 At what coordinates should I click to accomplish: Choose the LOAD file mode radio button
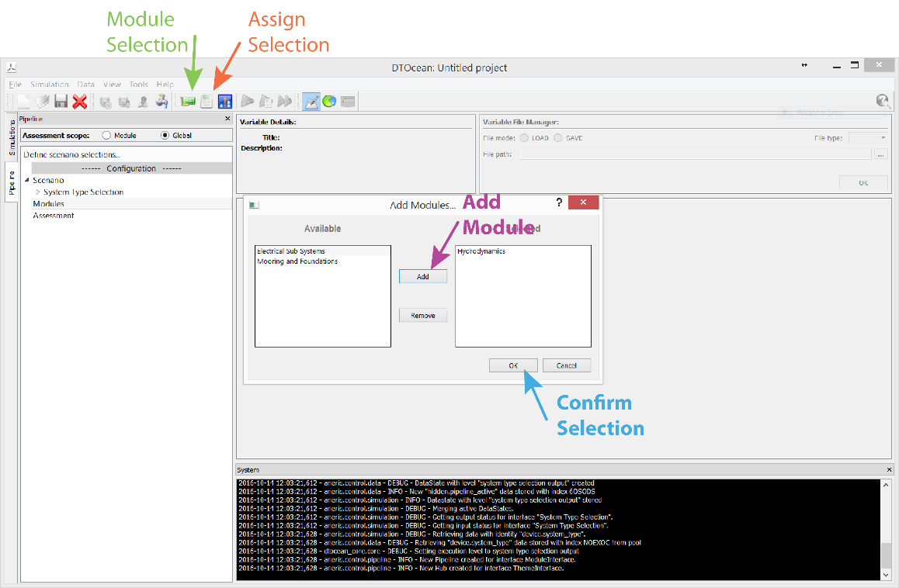coord(525,138)
